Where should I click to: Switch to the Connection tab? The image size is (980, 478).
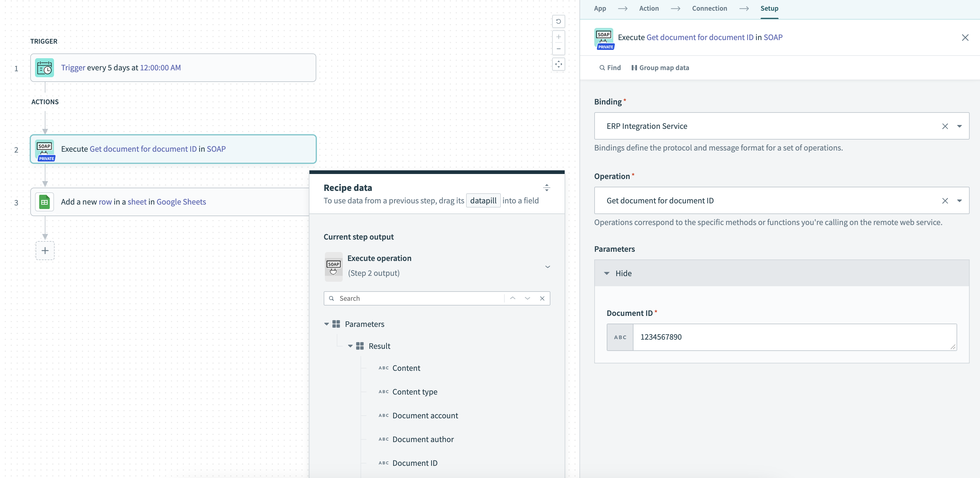pos(709,8)
